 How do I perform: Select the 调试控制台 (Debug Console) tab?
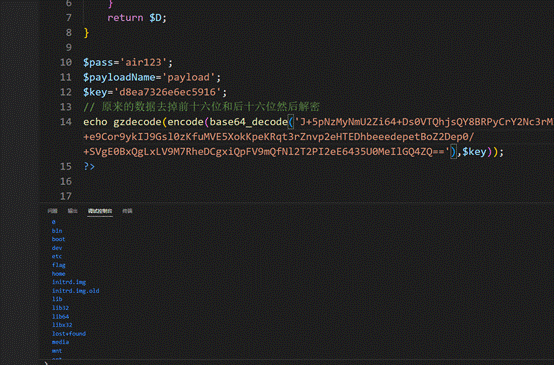[100, 211]
